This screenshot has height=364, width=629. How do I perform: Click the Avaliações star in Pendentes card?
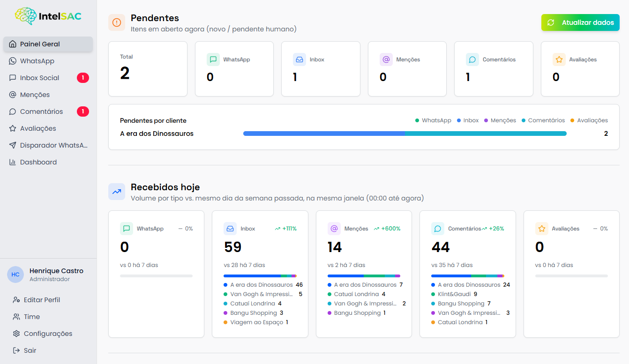pos(559,59)
